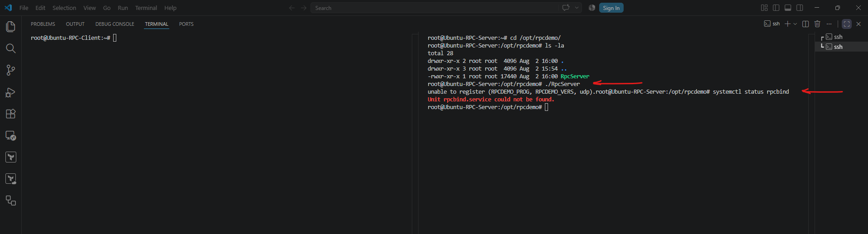Select the TERMINAL tab

click(157, 24)
